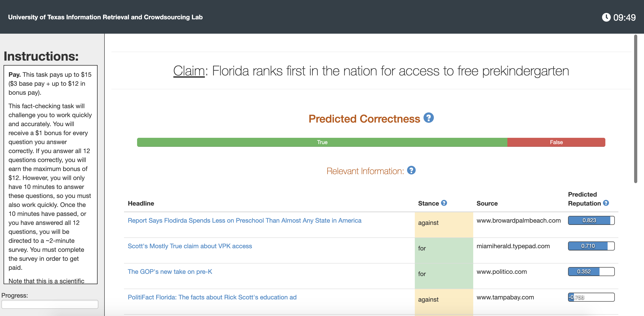
Task: Click the Predicted Reputation help icon
Action: pyautogui.click(x=606, y=203)
